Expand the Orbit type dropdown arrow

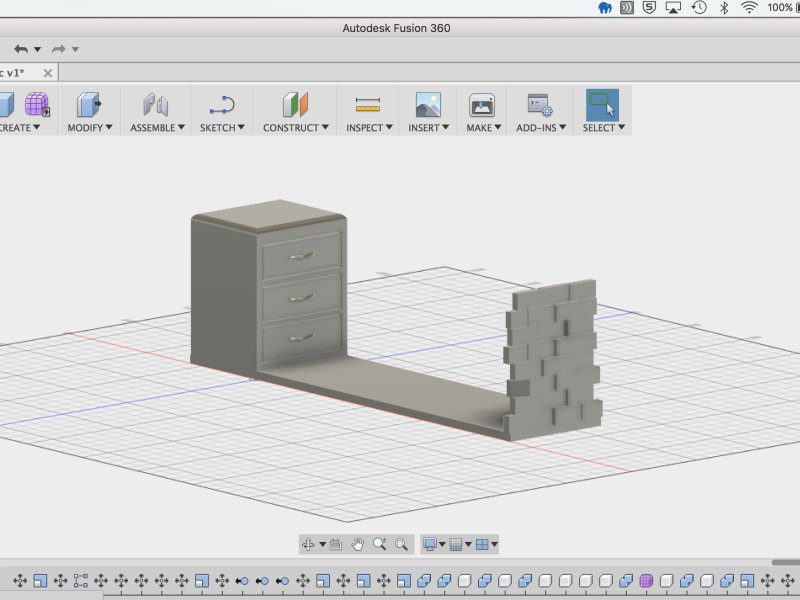[322, 544]
